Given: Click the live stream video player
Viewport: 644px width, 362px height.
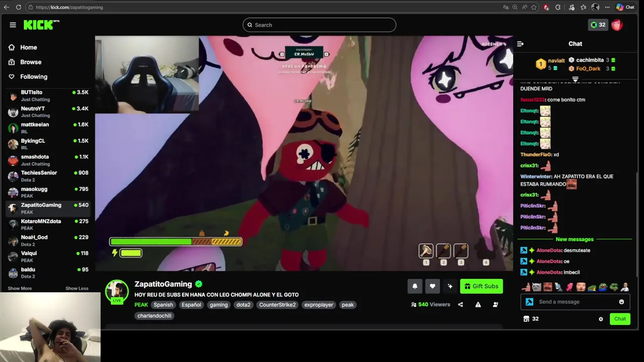Looking at the screenshot, I should coord(304,153).
